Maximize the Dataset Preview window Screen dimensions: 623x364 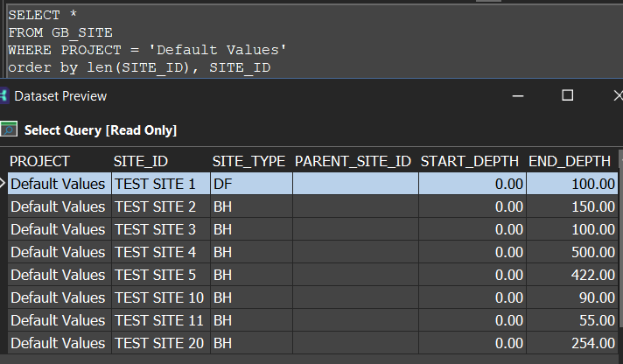pos(567,95)
